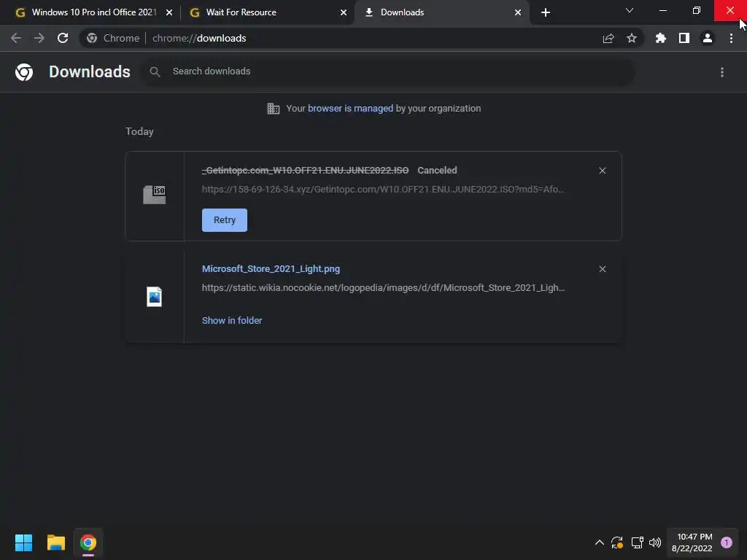Close the Wait For Resource tab
747x560 pixels.
344,12
